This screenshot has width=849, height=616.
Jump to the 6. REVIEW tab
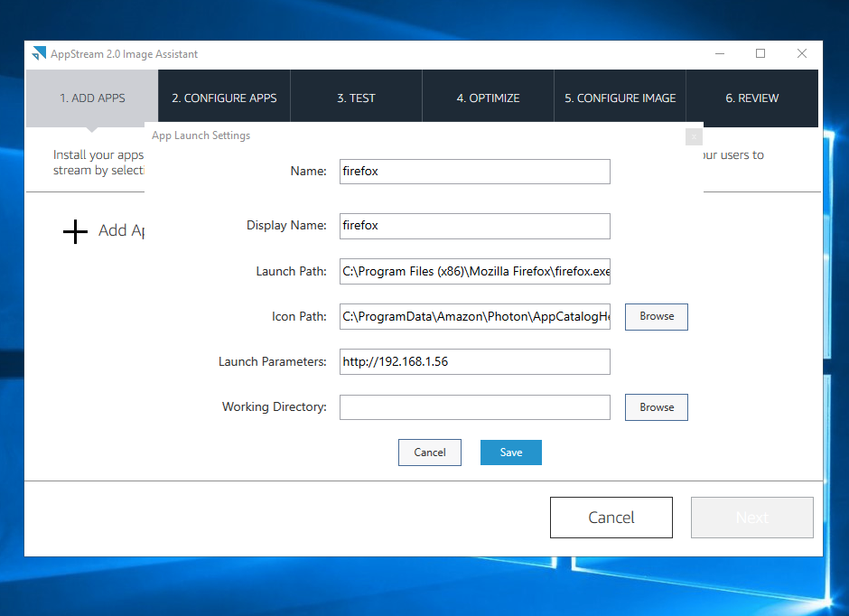[752, 98]
